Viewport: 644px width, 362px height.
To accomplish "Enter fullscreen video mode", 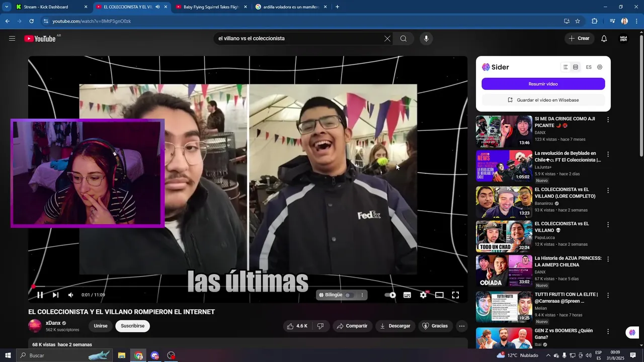I will (455, 295).
